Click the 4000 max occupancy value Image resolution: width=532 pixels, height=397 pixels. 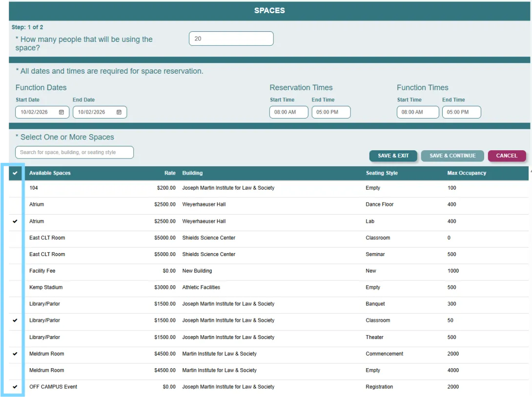(453, 371)
